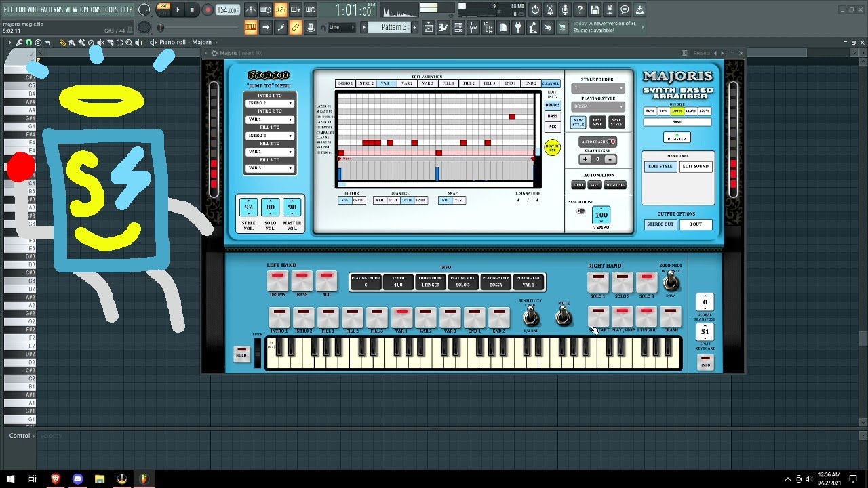This screenshot has height=488, width=868.
Task: Toggle the Sync To Host switch
Action: click(580, 211)
